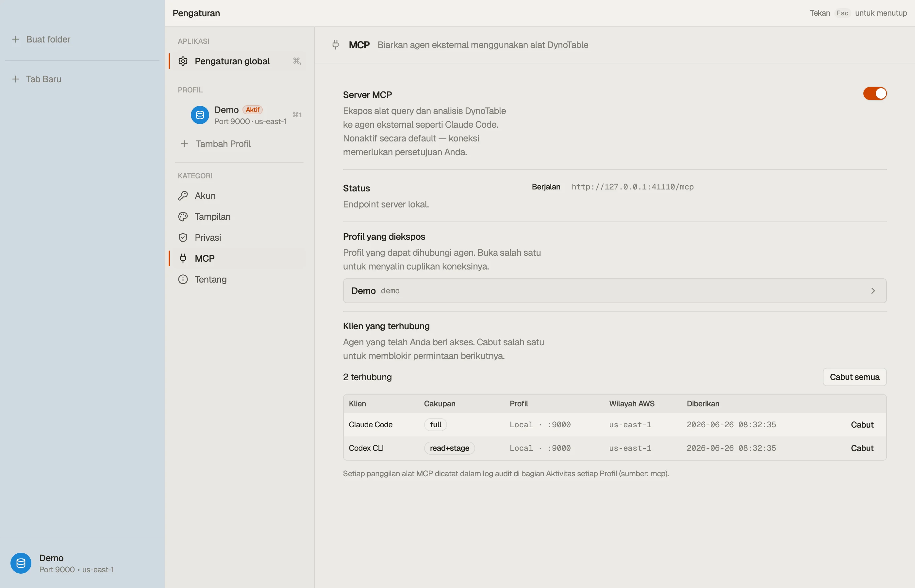Click the key icon for Akun
This screenshot has height=588, width=915.
[x=183, y=196]
